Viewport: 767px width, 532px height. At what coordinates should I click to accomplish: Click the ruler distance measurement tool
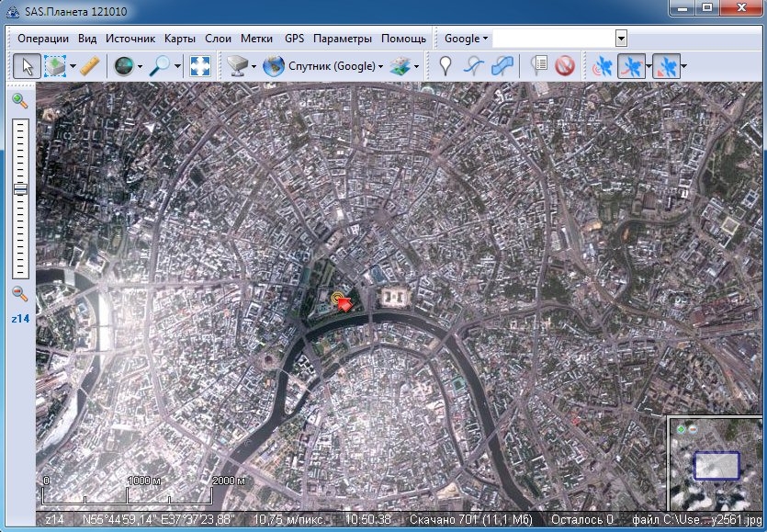[x=89, y=66]
